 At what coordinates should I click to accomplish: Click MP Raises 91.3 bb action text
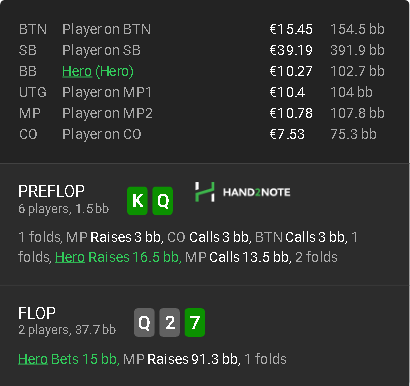click(x=182, y=359)
